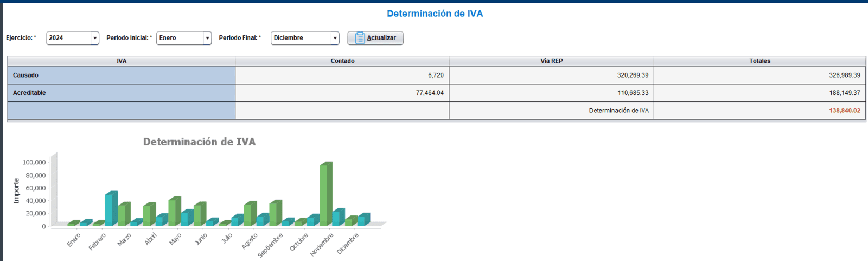
Task: Click the Vía REP column header
Action: pos(551,61)
